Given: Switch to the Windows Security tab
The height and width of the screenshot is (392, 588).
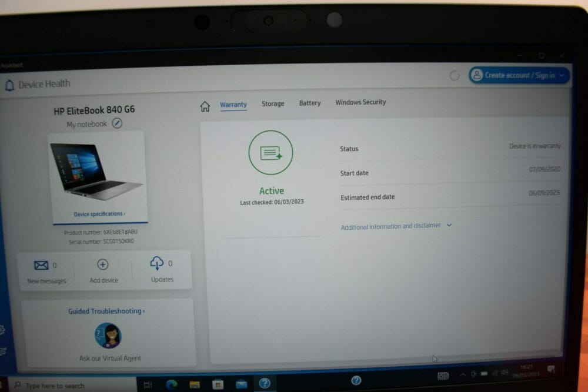Looking at the screenshot, I should 360,102.
